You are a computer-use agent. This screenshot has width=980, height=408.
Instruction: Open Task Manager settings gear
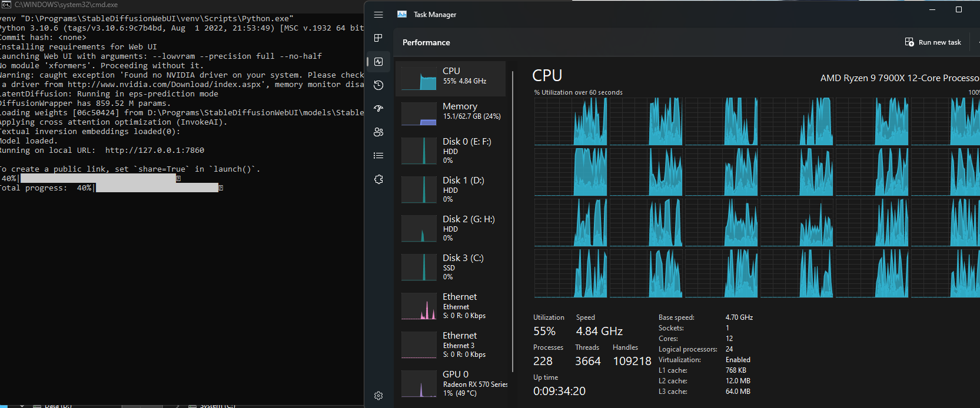(378, 396)
